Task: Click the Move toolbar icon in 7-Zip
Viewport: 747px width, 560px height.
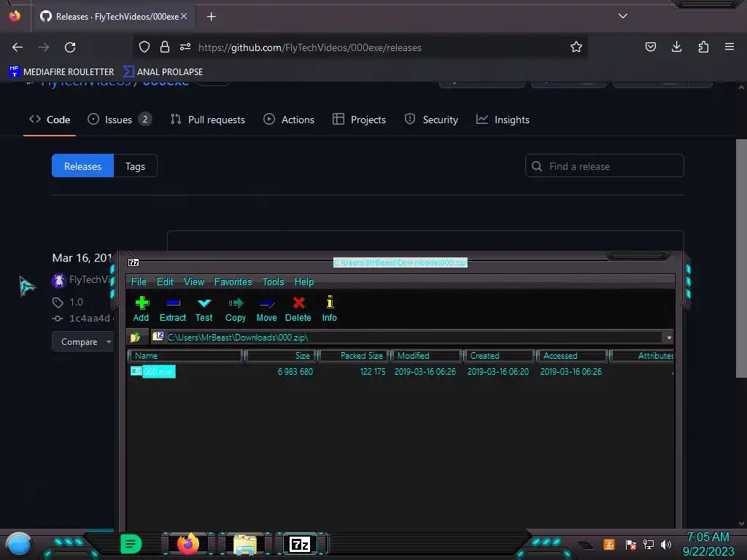Action: [x=266, y=309]
